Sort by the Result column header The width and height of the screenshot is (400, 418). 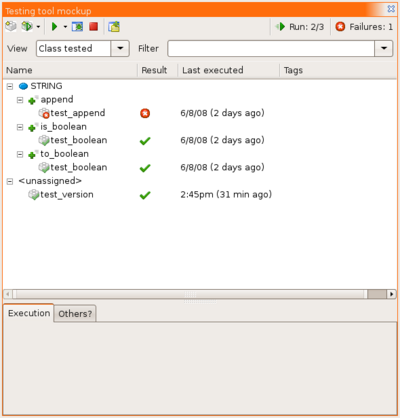click(158, 70)
